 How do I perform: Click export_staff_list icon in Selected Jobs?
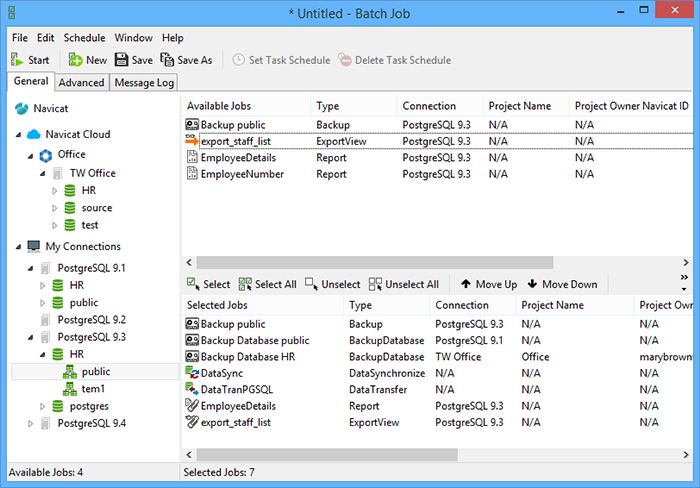(192, 422)
